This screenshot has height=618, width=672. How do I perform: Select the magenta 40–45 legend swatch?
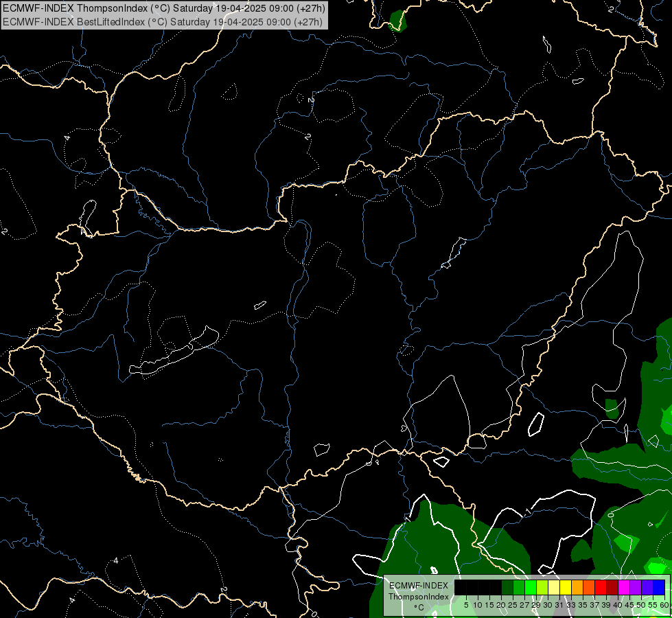(x=624, y=588)
